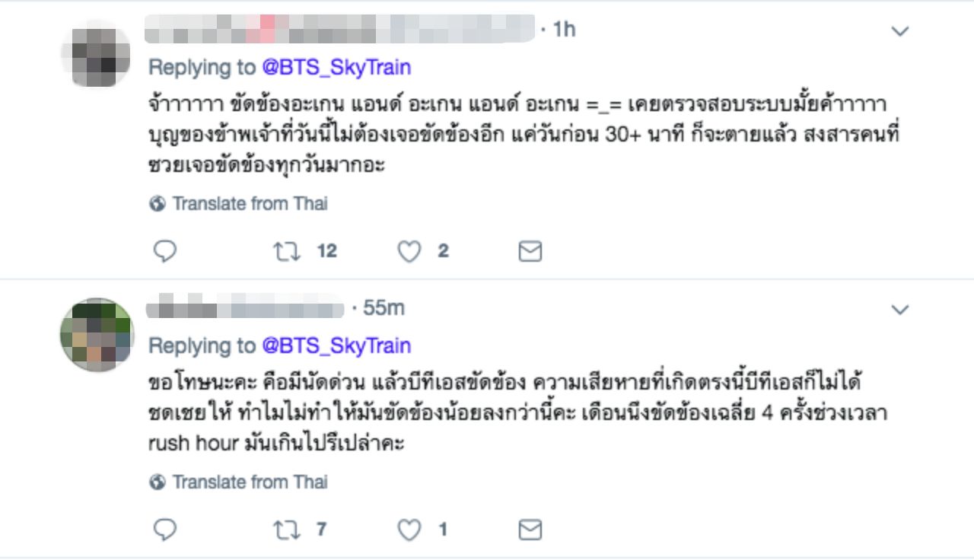The image size is (974, 560).
Task: Open the first tweet's 1h timestamp
Action: [564, 30]
